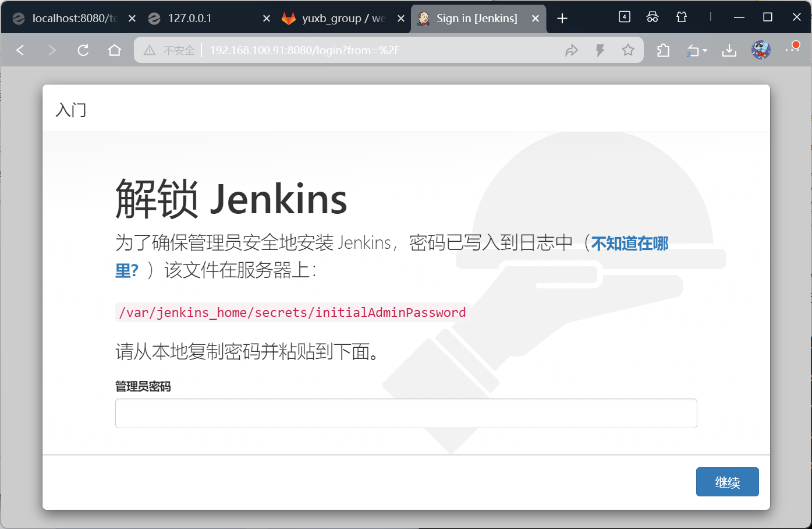Open the 不知道在哪里? help link
812x529 pixels.
coord(630,243)
